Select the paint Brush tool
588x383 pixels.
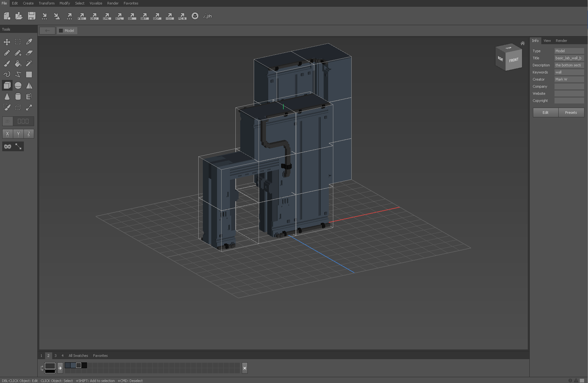(7, 64)
